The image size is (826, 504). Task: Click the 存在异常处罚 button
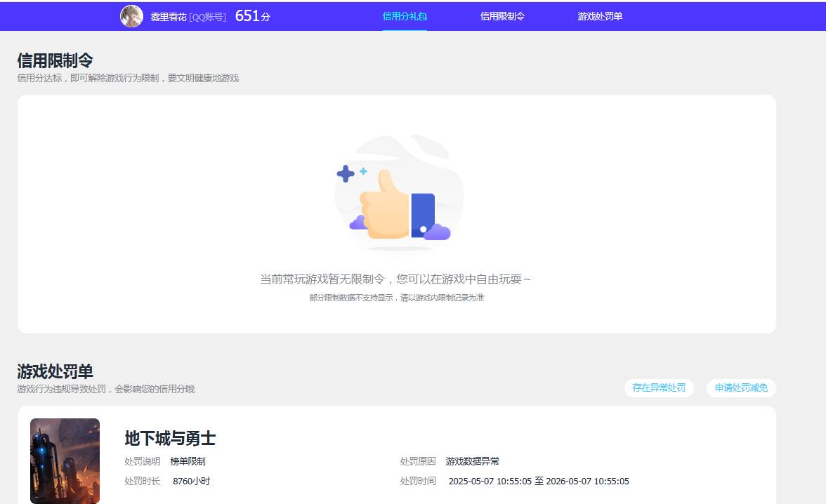tap(659, 387)
